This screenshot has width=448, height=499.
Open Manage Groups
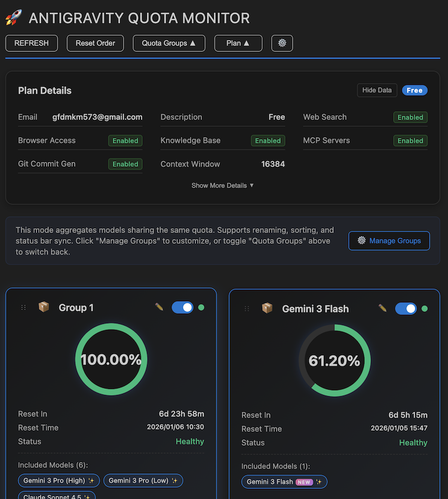(x=389, y=241)
